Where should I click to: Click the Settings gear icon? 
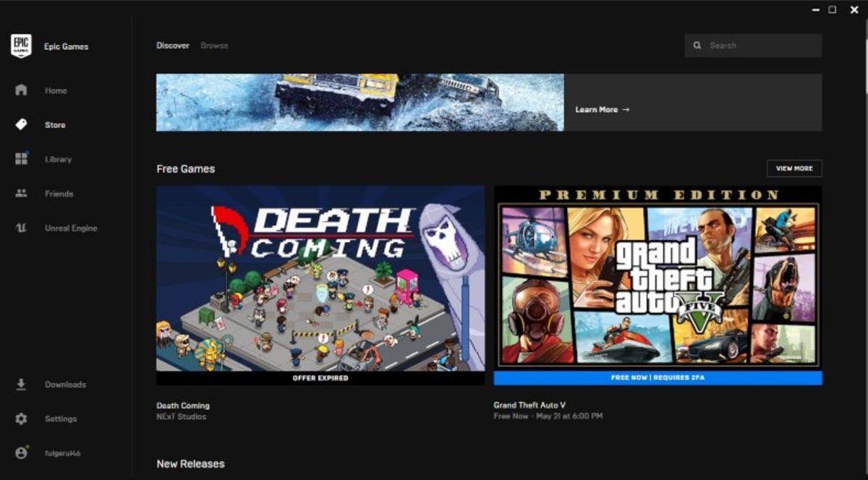click(x=21, y=419)
